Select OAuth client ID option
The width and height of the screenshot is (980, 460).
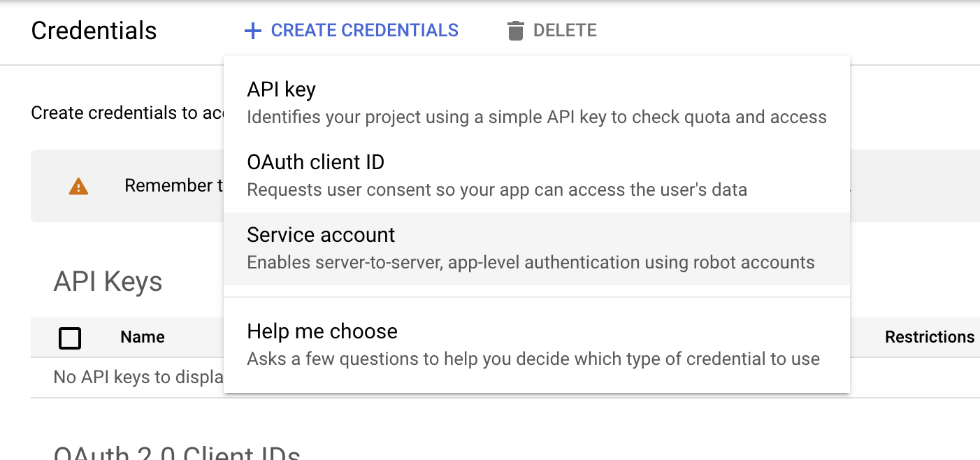point(315,162)
